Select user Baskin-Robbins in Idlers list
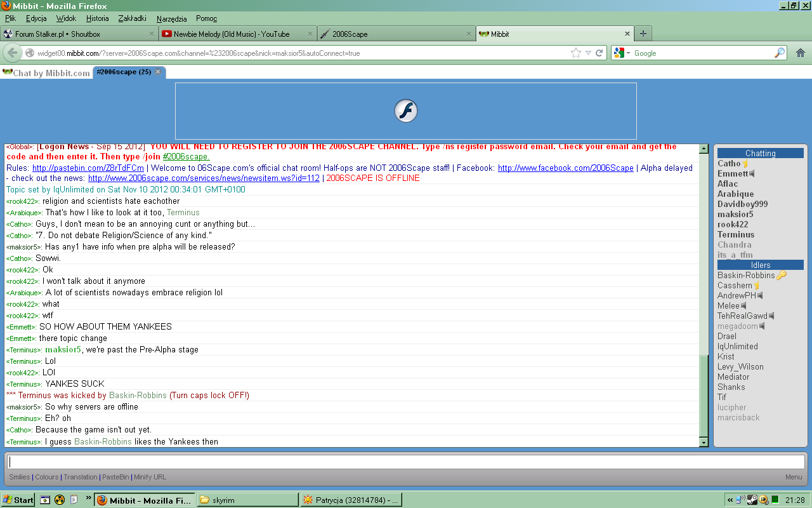The width and height of the screenshot is (812, 508). [746, 275]
